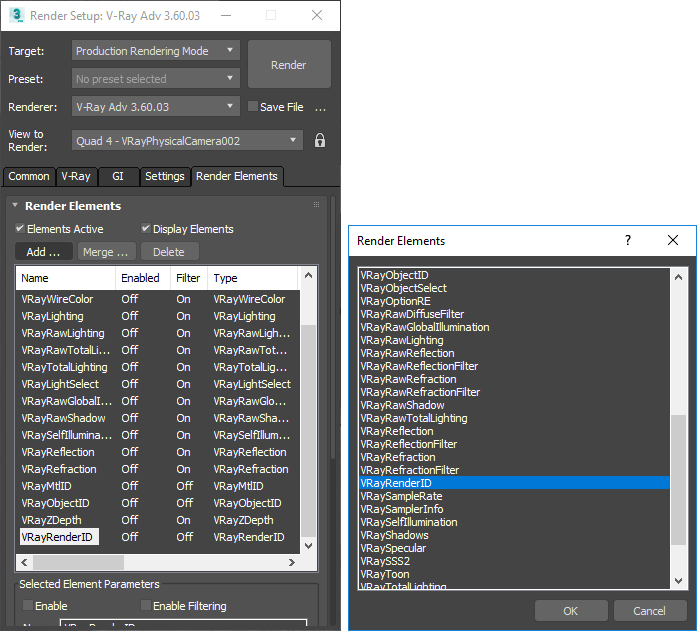Switch to the Settings tab
Viewport: 697px width, 631px height.
pyautogui.click(x=164, y=176)
